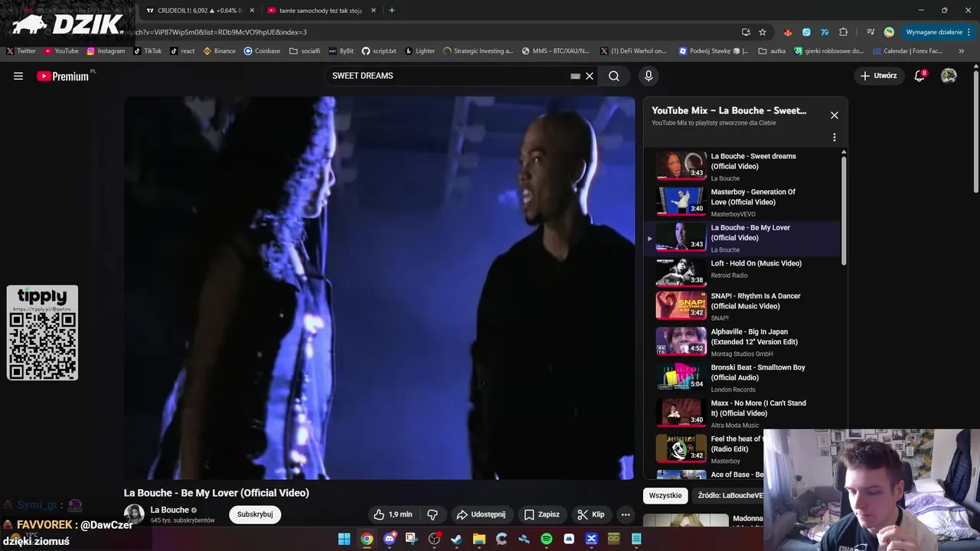This screenshot has height=551, width=980.
Task: Play La Bouche - Sweet dreams from playlist
Action: coord(743,166)
